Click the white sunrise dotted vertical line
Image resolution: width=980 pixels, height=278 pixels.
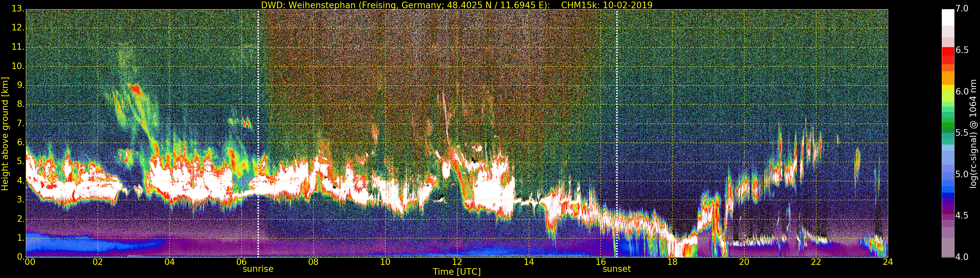click(x=258, y=133)
